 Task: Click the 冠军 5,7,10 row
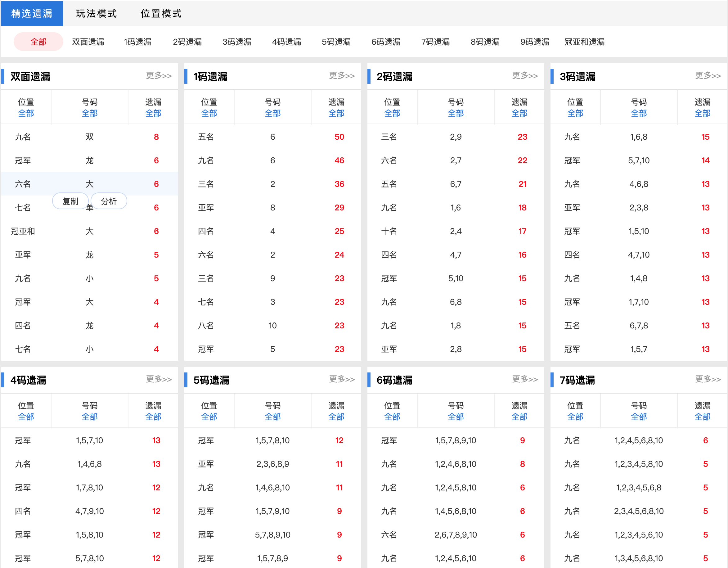click(x=639, y=160)
